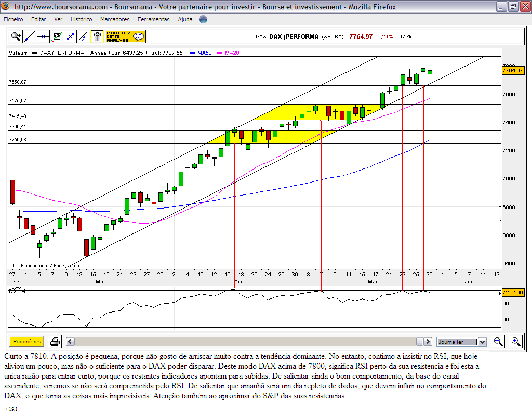Zoom out the chart with minus magnifier
Image resolution: width=532 pixels, height=416 pixels.
(x=498, y=342)
